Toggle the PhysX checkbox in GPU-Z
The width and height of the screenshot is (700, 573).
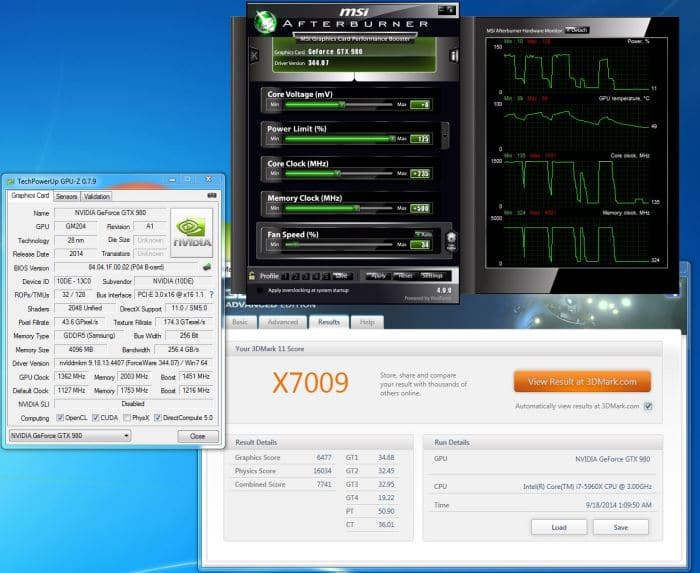(x=127, y=418)
